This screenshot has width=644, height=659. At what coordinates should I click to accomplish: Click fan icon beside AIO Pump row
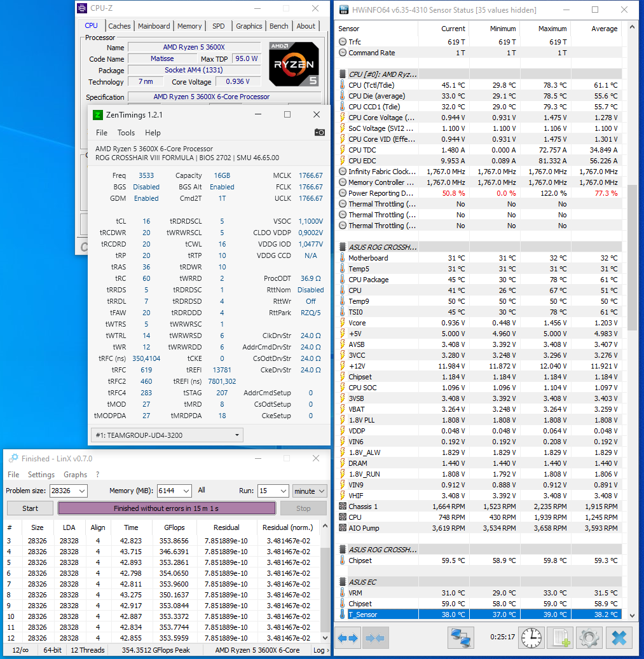click(x=343, y=528)
